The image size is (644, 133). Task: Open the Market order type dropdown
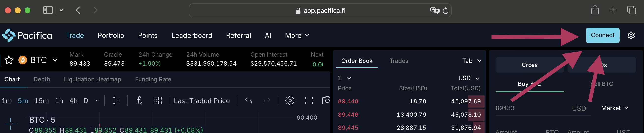tap(615, 108)
